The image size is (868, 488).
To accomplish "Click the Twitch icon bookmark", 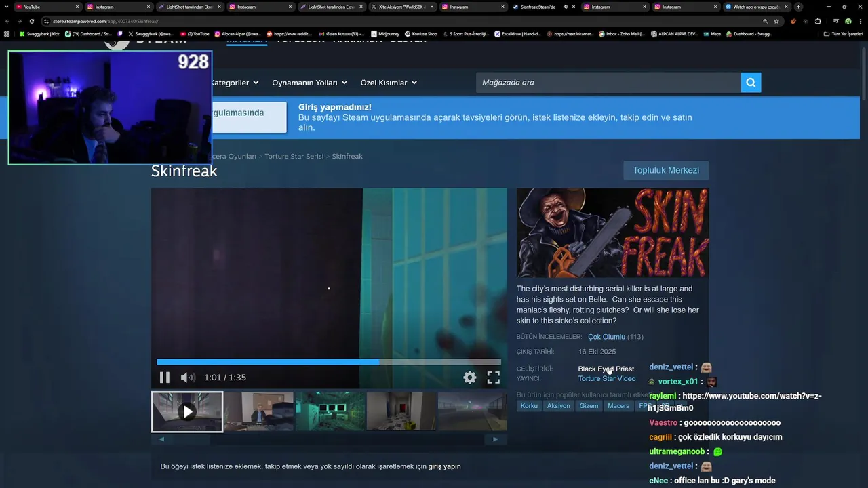I will pos(120,33).
